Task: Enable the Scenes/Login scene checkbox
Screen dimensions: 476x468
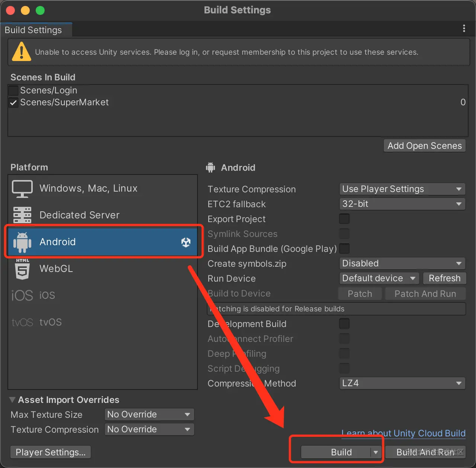Action: click(x=13, y=90)
